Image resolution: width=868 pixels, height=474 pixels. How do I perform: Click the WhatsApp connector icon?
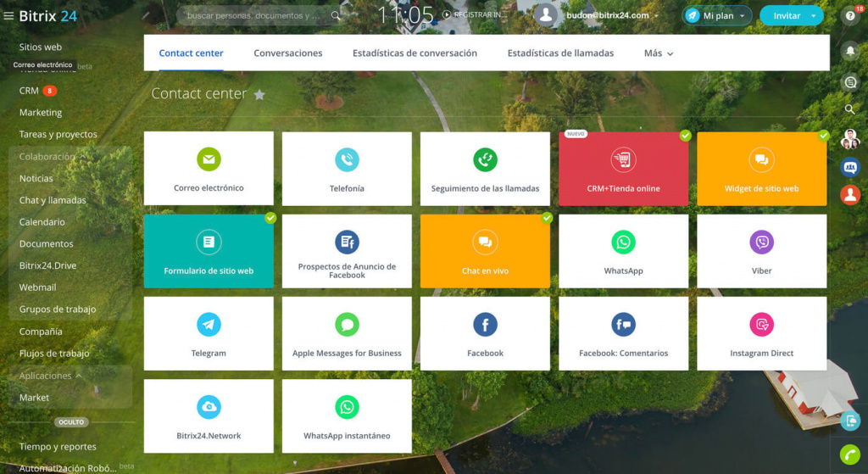pyautogui.click(x=623, y=243)
